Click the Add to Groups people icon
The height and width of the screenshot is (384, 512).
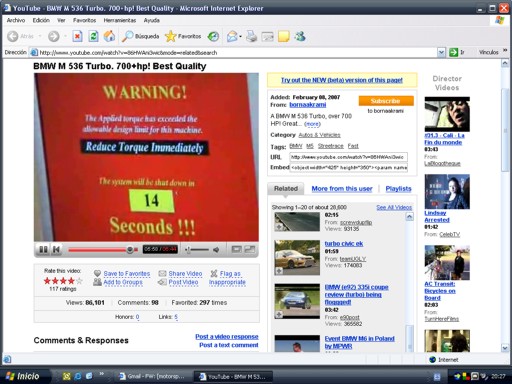point(97,282)
